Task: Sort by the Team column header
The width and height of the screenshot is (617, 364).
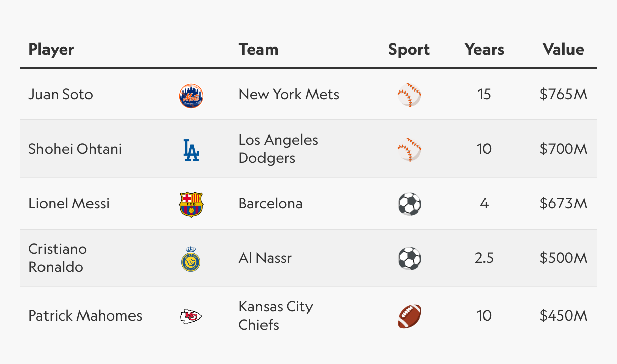Action: 258,50
